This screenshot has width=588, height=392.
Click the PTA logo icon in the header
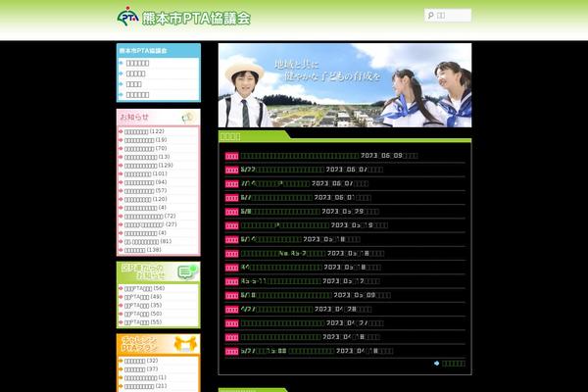(127, 17)
